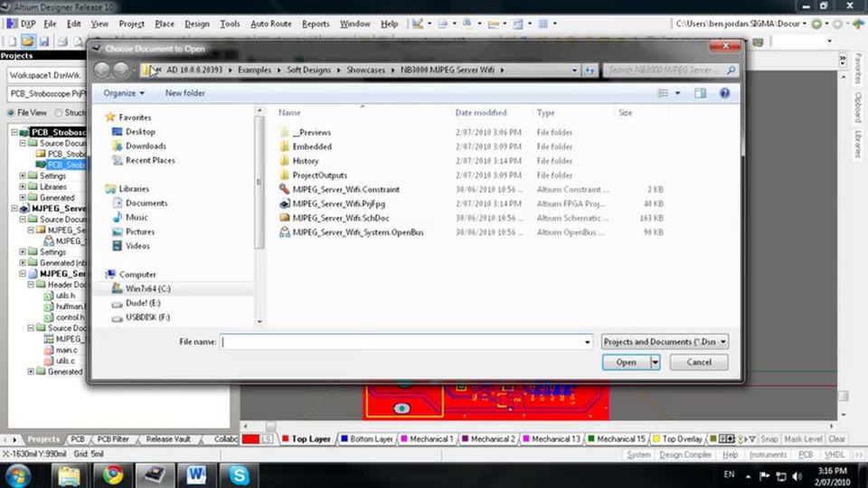868x488 pixels.
Task: Select the Embedded folder
Action: (x=312, y=146)
